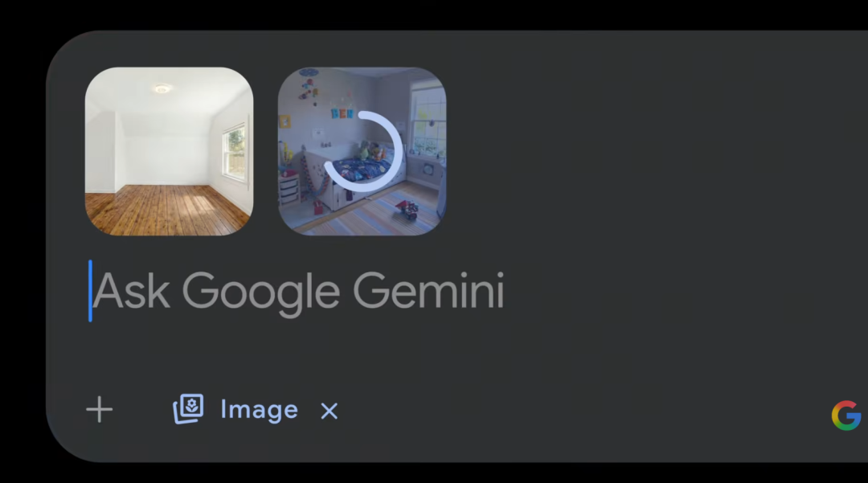Click the BEN letters in the bedroom thumbnail

pos(342,113)
